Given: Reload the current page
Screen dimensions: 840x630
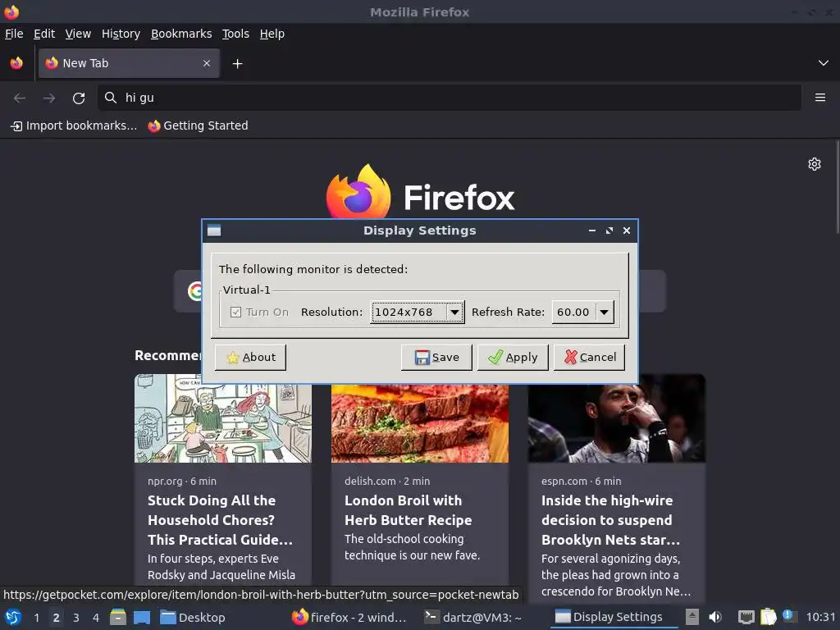Looking at the screenshot, I should [x=79, y=98].
